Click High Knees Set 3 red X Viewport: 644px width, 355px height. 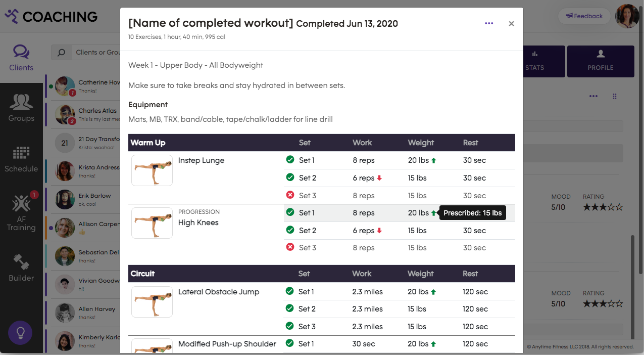(290, 247)
